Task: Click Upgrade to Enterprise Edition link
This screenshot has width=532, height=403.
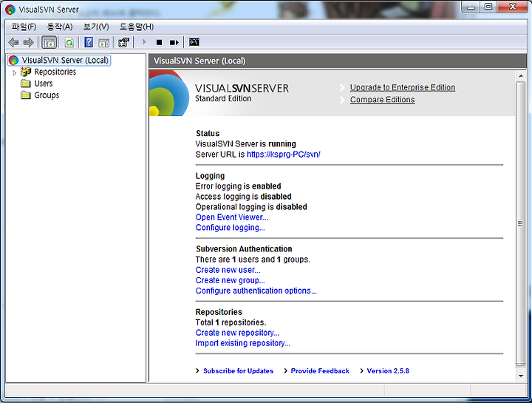Action: (403, 87)
